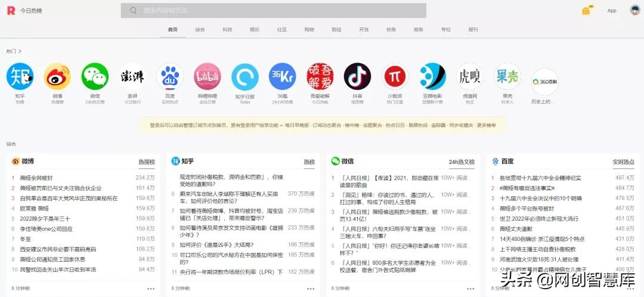
Task: Open the more menu on 微信 card
Action: (x=470, y=289)
